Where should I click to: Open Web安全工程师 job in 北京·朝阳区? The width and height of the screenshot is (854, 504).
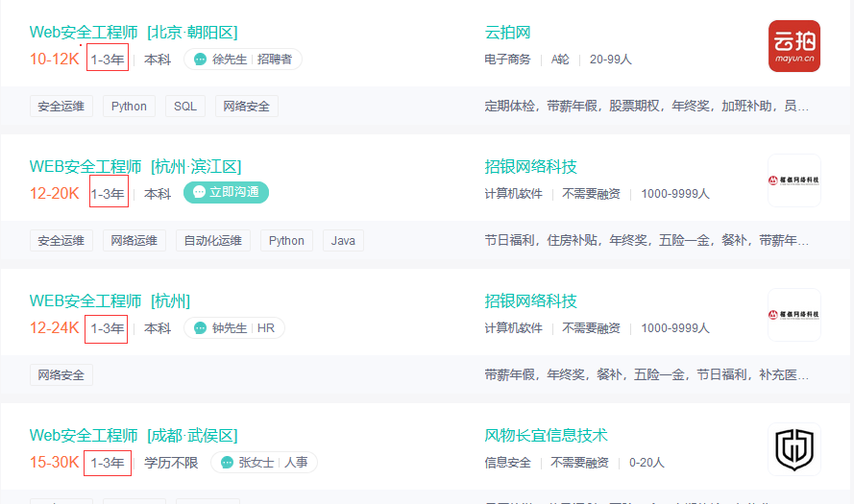point(133,33)
